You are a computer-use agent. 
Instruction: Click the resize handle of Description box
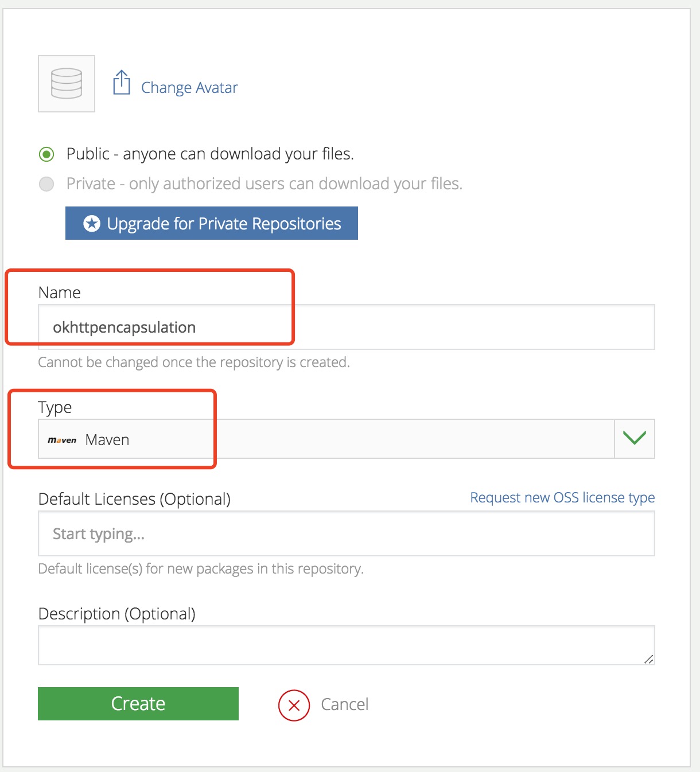pos(648,659)
